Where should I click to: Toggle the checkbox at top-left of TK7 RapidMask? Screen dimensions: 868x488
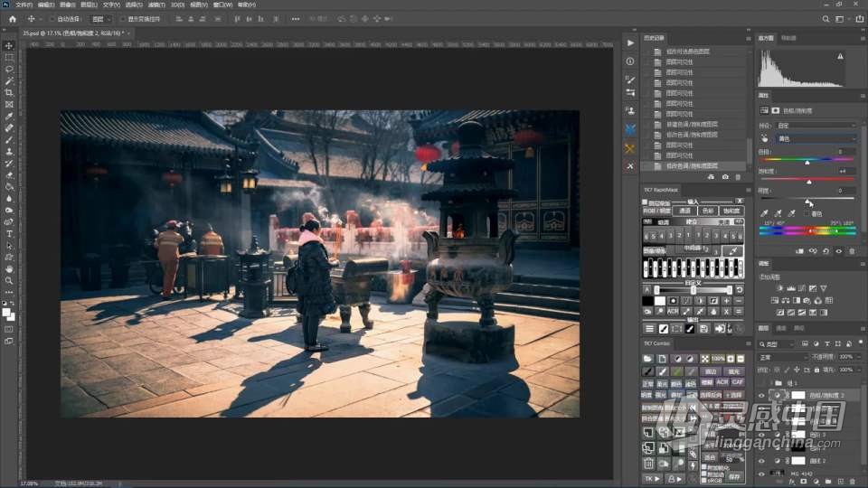click(x=645, y=202)
